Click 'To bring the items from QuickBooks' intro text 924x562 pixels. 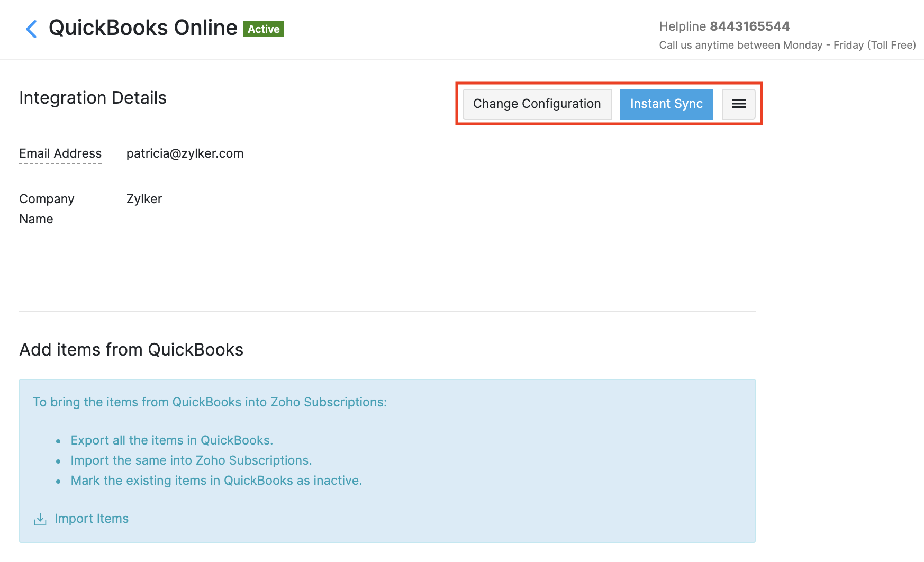point(210,402)
